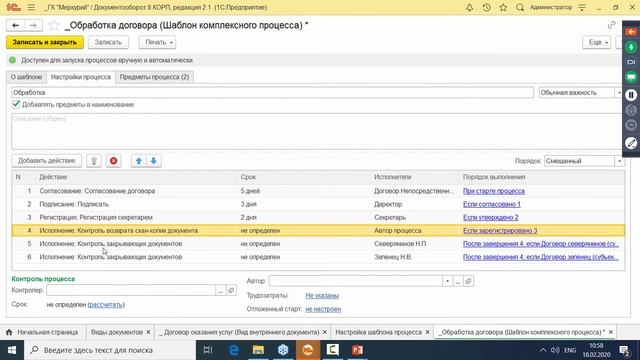Open При старте процесса link
The height and width of the screenshot is (360, 640).
(493, 191)
